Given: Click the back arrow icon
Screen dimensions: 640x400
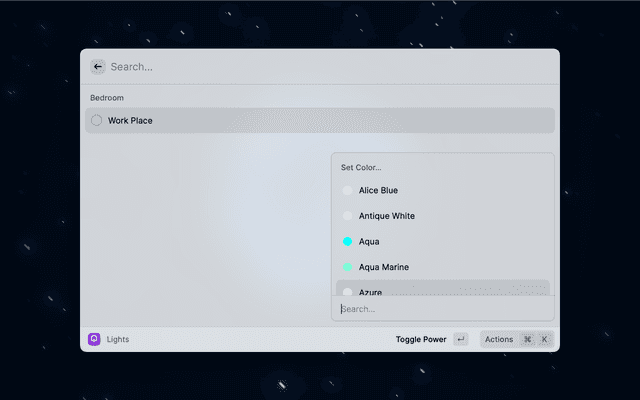Looking at the screenshot, I should click(97, 67).
